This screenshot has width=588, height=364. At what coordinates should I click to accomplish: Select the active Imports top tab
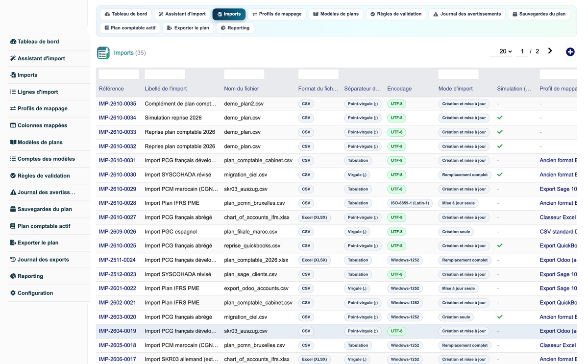(x=229, y=14)
